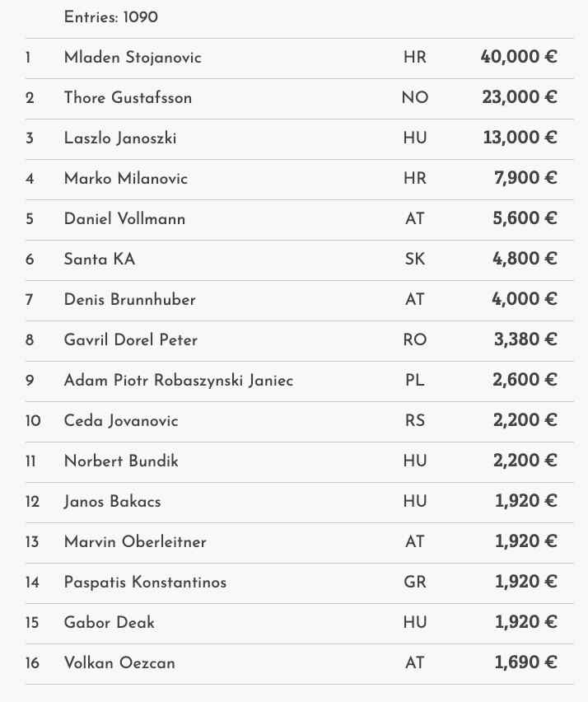The width and height of the screenshot is (588, 702).
Task: Click the Gabor Deak name
Action: click(110, 623)
